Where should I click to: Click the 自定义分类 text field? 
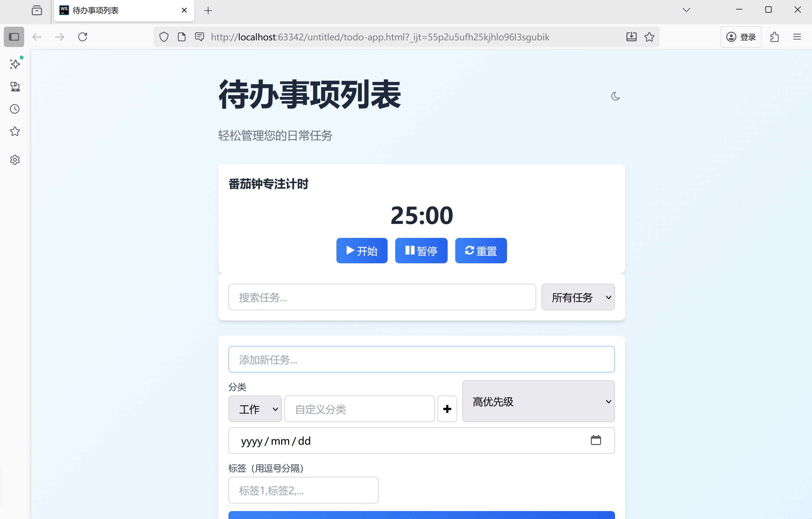(359, 409)
